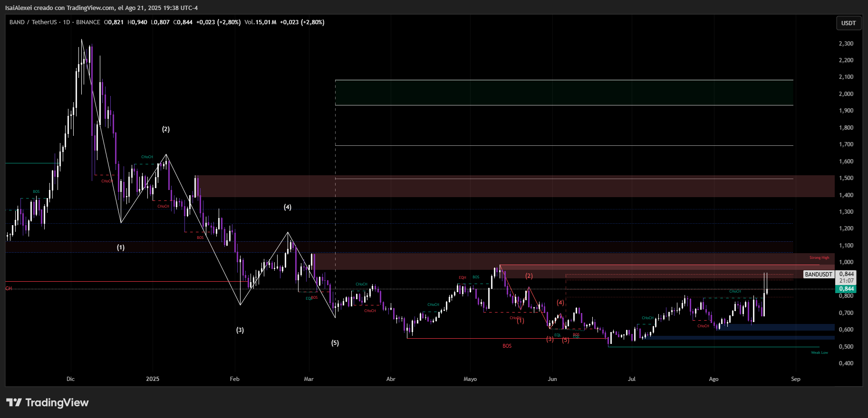Image resolution: width=868 pixels, height=418 pixels.
Task: Click the BAND / TetherUS symbol title
Action: point(33,22)
